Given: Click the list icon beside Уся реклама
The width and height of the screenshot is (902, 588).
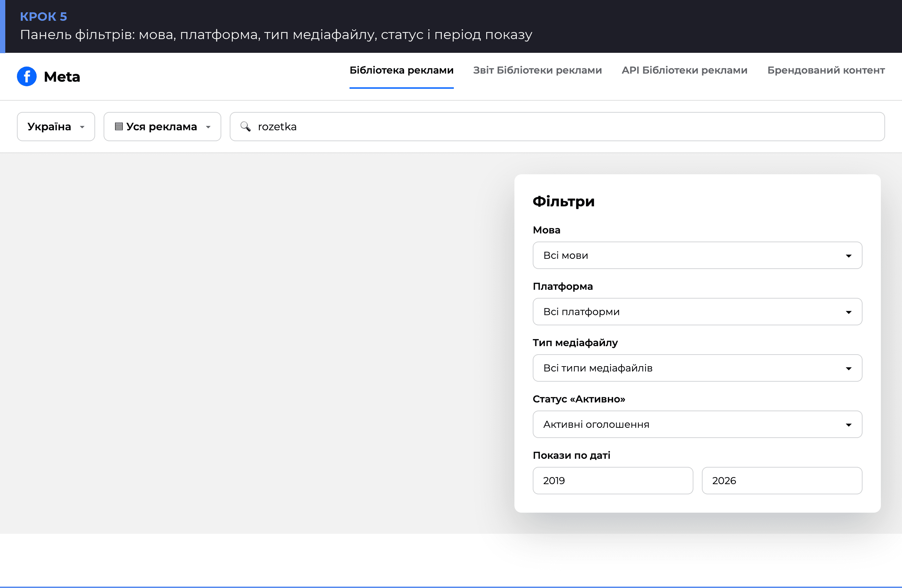Looking at the screenshot, I should [x=119, y=126].
